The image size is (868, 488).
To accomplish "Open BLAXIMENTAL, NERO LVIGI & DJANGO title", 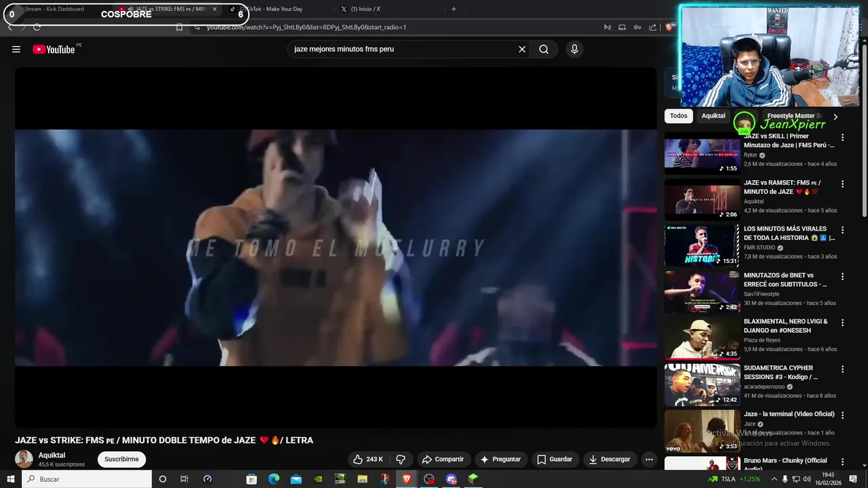I will pos(786,326).
